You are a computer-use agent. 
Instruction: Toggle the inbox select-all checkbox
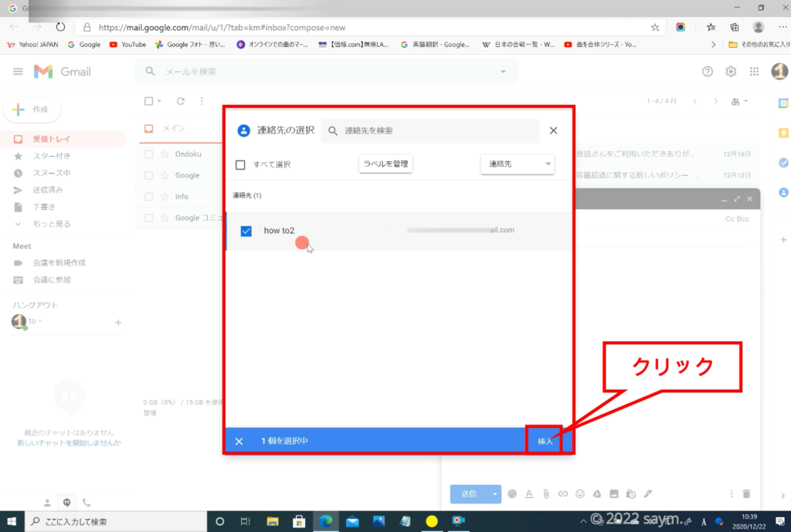tap(149, 101)
